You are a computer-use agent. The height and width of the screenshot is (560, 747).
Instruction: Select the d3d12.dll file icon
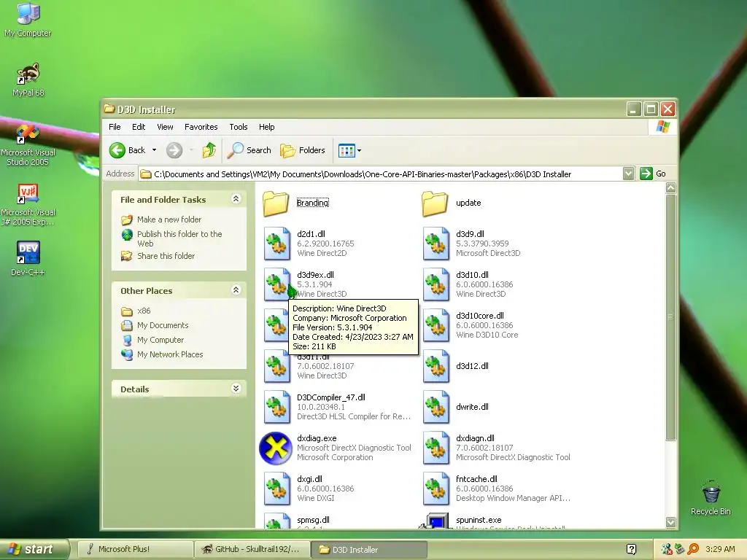[x=436, y=366]
